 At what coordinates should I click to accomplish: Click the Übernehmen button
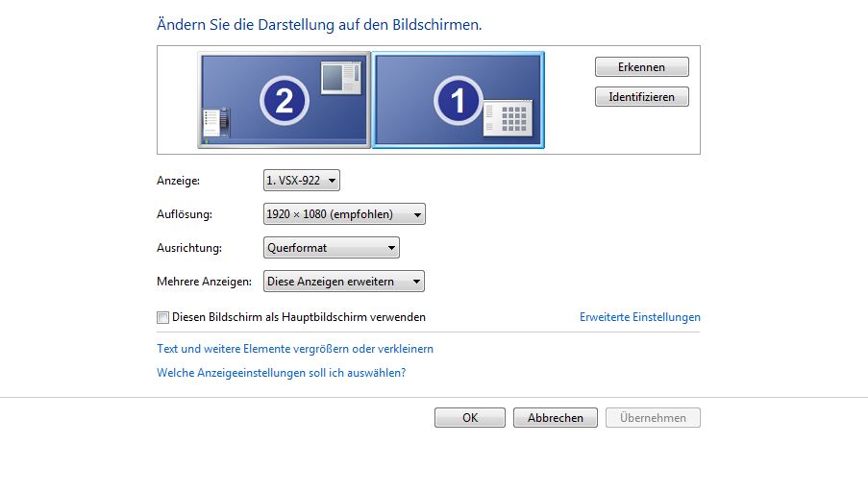pyautogui.click(x=653, y=418)
